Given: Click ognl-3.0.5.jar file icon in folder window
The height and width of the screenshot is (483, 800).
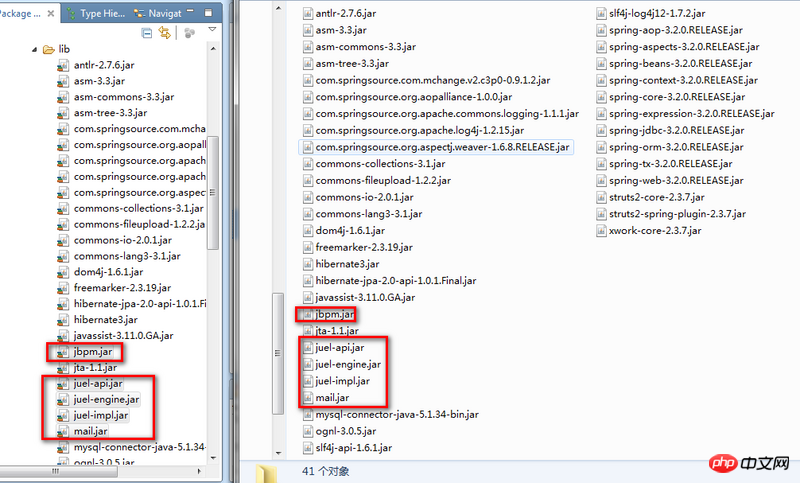Looking at the screenshot, I should point(308,431).
